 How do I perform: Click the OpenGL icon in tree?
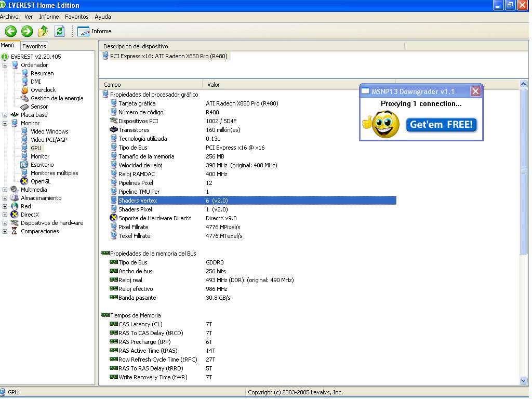tap(24, 181)
